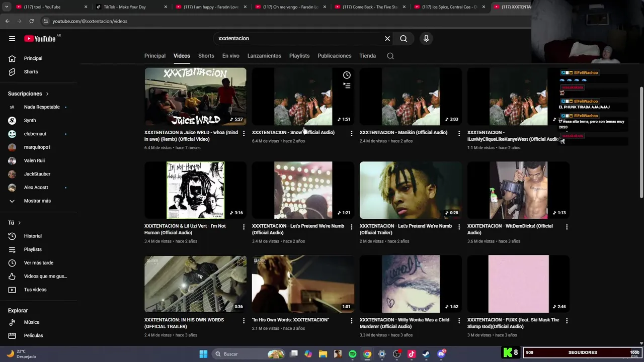This screenshot has height=362, width=644.
Task: Open the channel Playlists tab
Action: click(x=299, y=56)
